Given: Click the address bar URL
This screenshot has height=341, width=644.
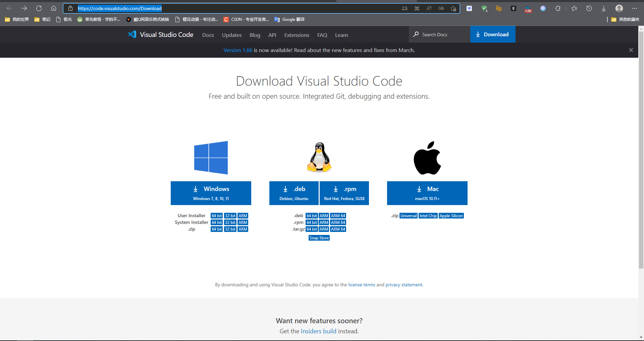Looking at the screenshot, I should 120,8.
